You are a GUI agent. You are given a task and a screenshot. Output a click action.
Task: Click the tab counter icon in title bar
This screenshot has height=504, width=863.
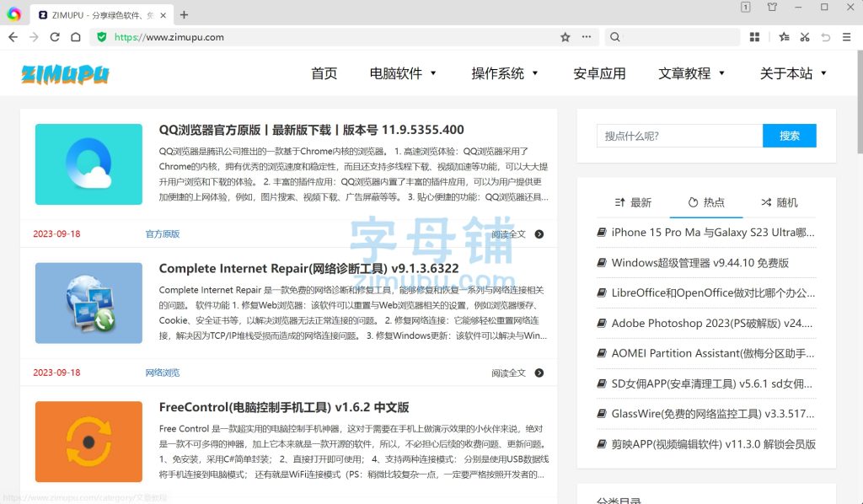pyautogui.click(x=745, y=7)
